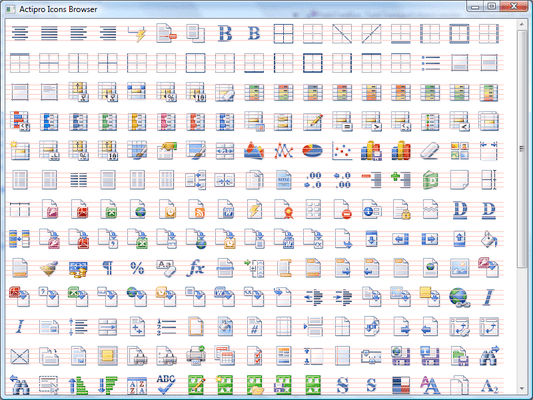Pick the align-left text icon
Viewport: 533px width, 400px height.
click(78, 33)
